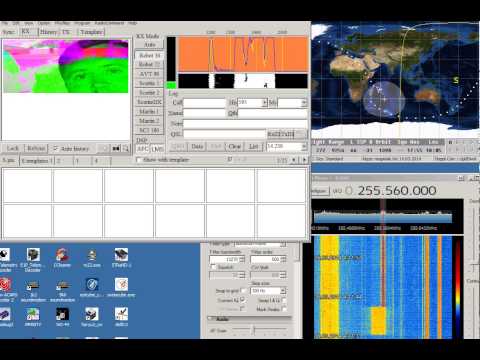480x360 pixels.
Task: Click the MMSSTV picture copy icon beside Auto history
Action: click(x=116, y=148)
